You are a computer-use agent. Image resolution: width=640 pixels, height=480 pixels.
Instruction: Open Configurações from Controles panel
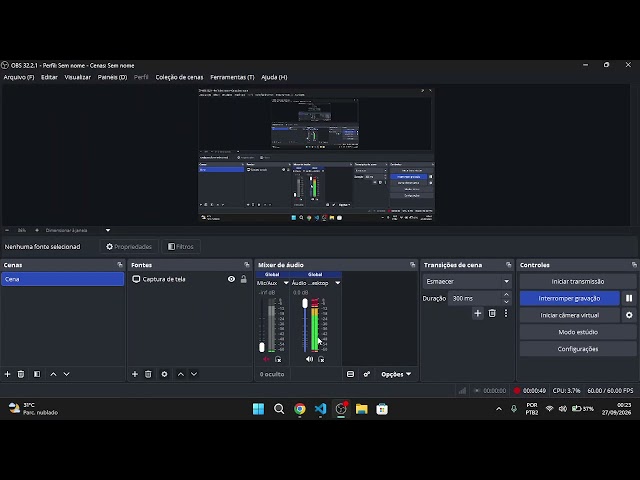[578, 349]
